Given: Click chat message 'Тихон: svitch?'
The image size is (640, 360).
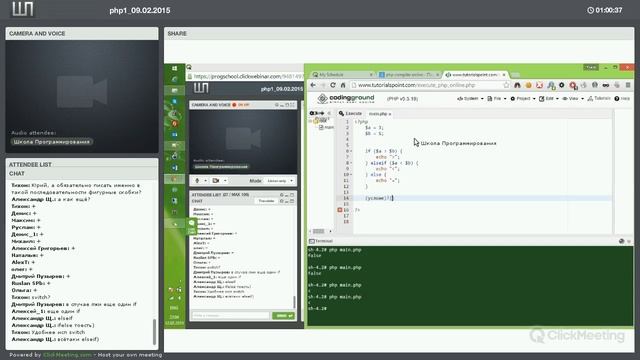Looking at the screenshot, I should tap(31, 297).
